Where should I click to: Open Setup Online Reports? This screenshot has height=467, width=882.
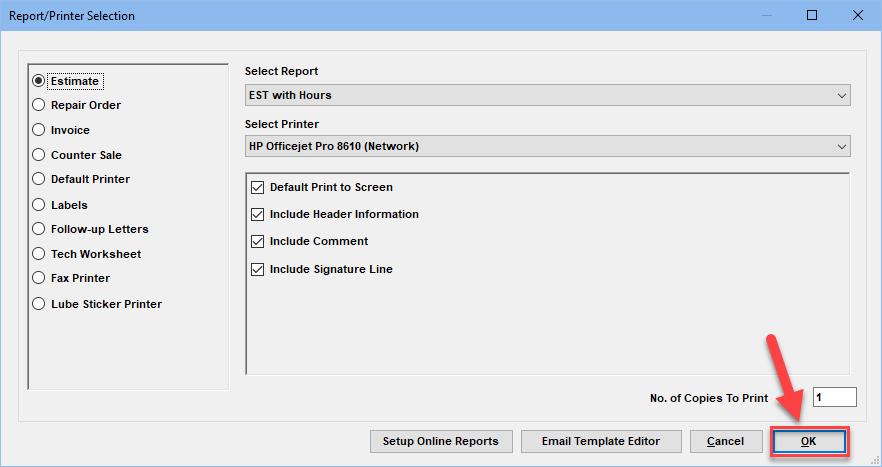[441, 441]
